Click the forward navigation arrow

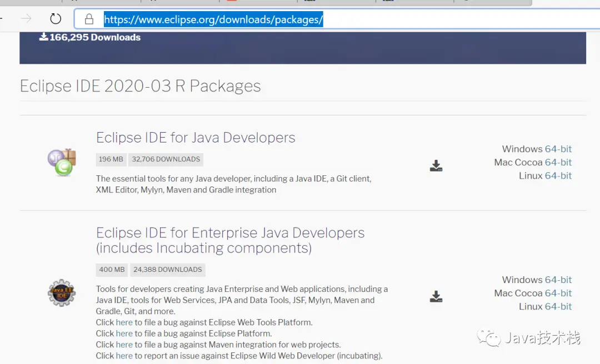[26, 18]
